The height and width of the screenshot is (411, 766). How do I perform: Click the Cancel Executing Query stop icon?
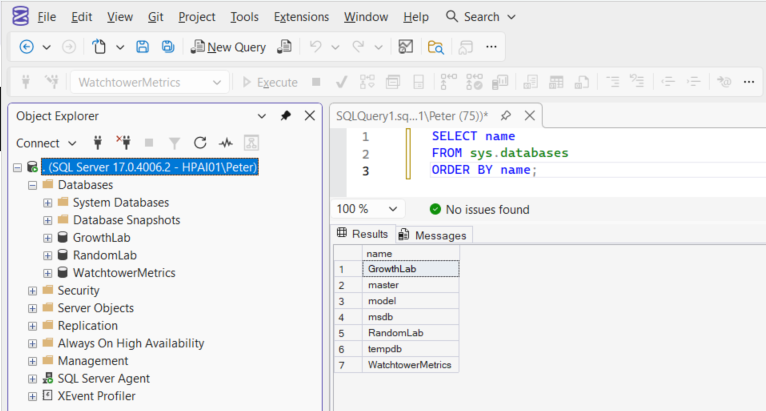(316, 82)
